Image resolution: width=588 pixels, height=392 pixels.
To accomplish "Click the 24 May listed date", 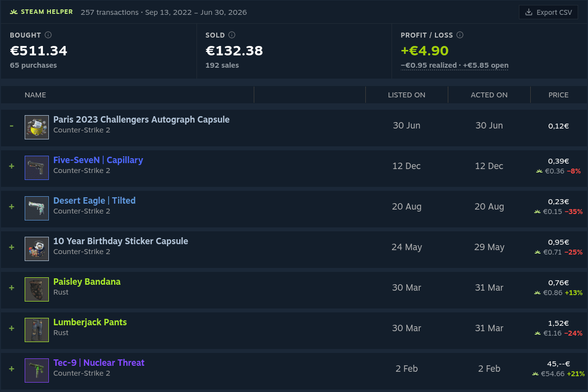I will (406, 247).
